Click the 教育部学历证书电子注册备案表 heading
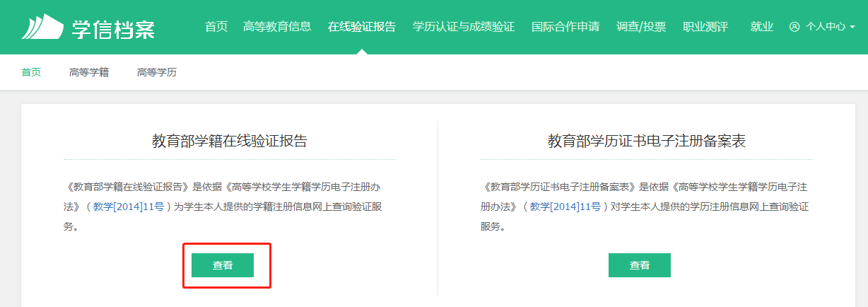 pyautogui.click(x=647, y=141)
